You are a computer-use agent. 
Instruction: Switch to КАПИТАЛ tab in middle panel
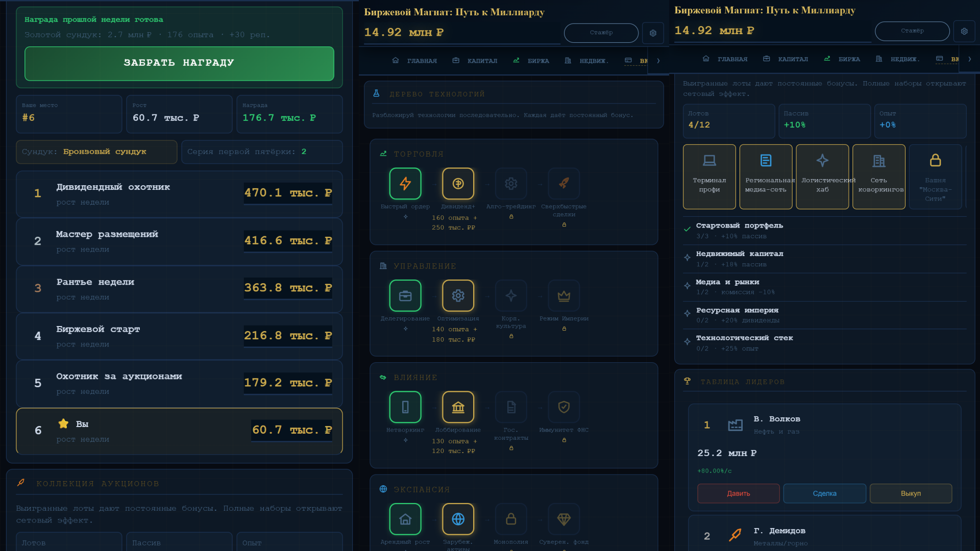pos(475,61)
